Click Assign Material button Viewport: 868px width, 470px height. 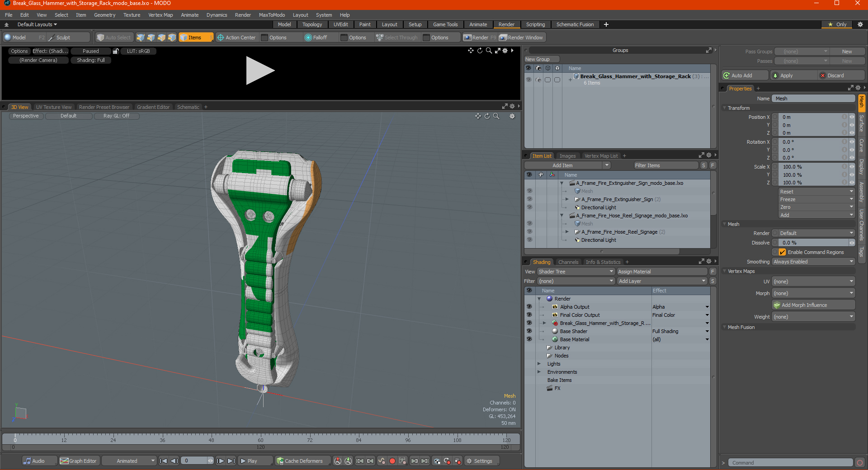click(662, 272)
